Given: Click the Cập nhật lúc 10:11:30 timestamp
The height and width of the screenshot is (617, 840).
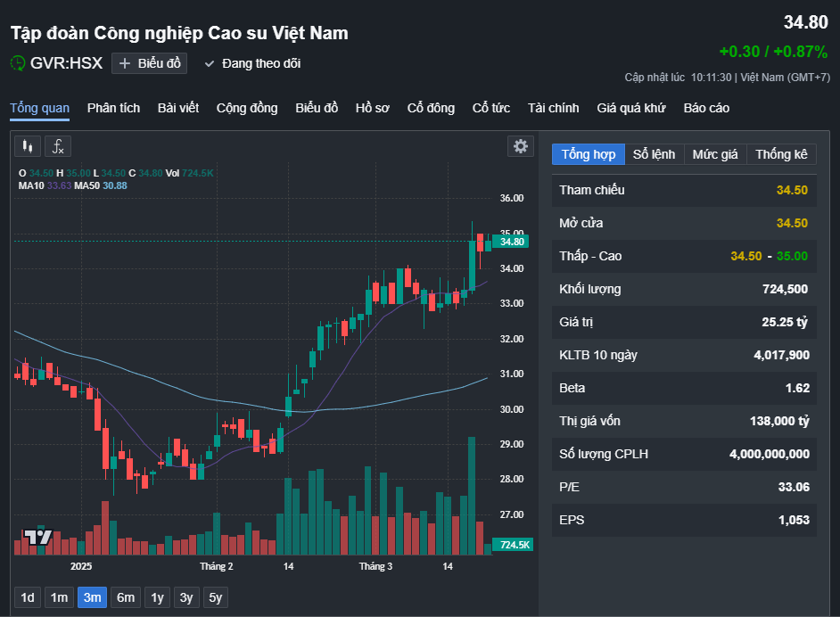Looking at the screenshot, I should pyautogui.click(x=728, y=78).
